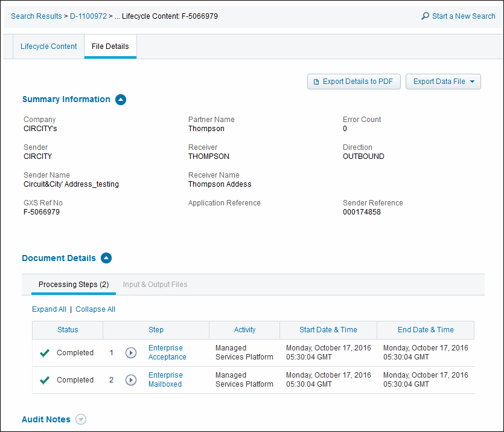Image resolution: width=504 pixels, height=432 pixels.
Task: Expand the Enterprise Acceptance step play icon
Action: [131, 353]
